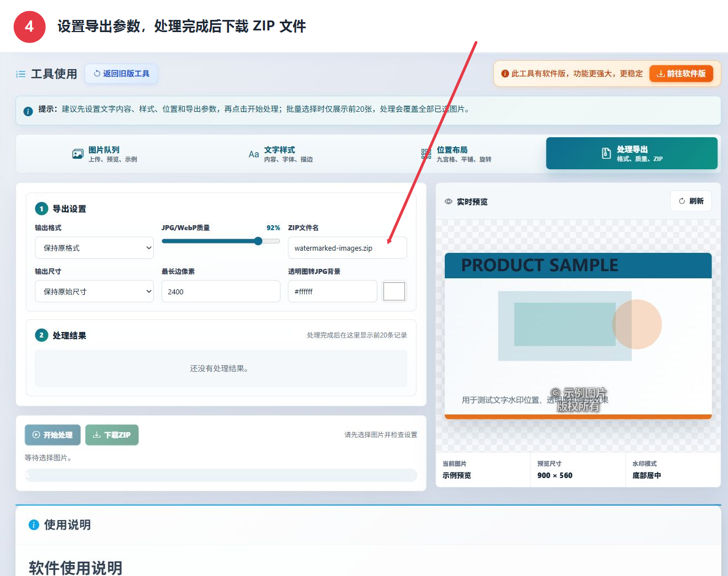Viewport: 728px width, 576px height.
Task: Click the 底部居中 watermark mode value
Action: [x=647, y=475]
